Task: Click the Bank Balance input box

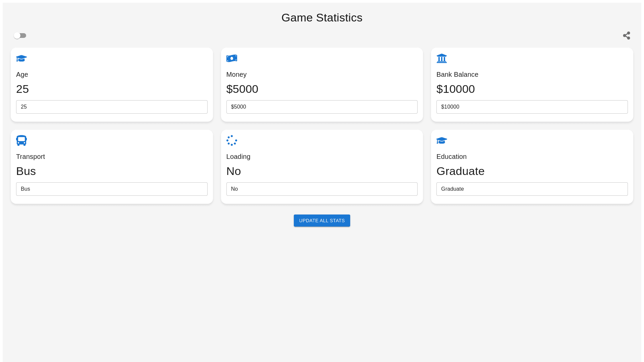Action: click(532, 107)
